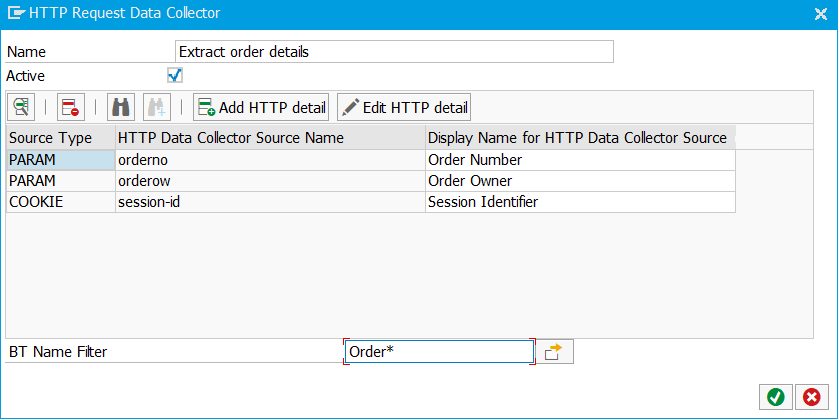The width and height of the screenshot is (839, 419).
Task: Select the COOKIE source type cell
Action: tap(61, 202)
